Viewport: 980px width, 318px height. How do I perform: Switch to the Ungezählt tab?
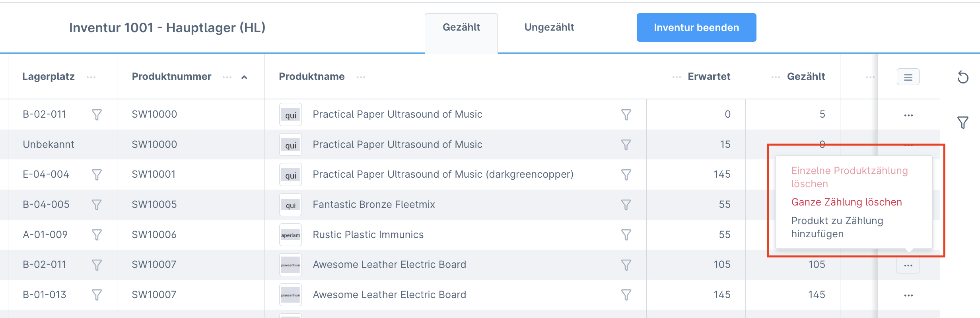550,27
